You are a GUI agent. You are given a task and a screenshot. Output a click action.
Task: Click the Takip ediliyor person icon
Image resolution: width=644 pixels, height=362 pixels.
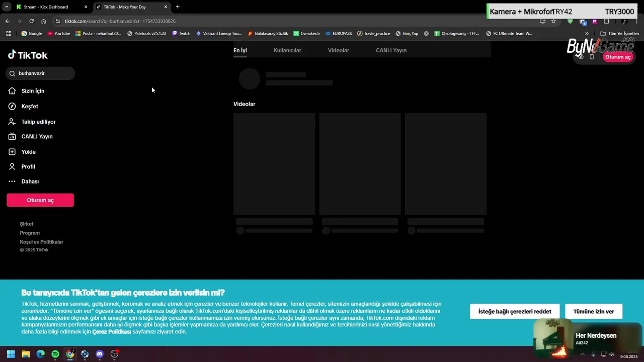[x=12, y=122]
